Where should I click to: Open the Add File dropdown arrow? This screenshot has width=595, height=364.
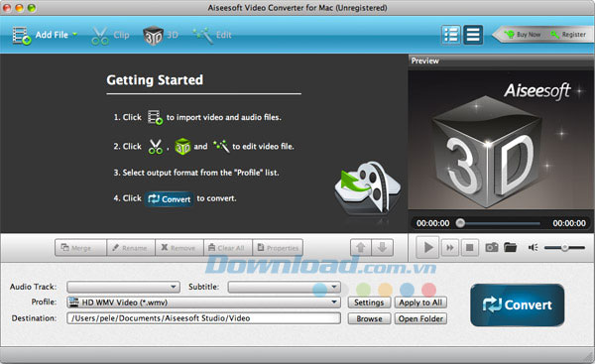74,34
